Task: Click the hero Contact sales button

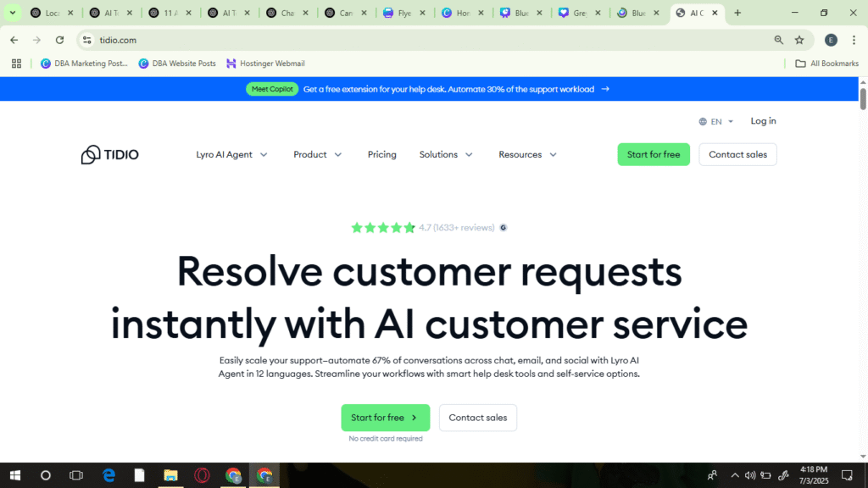Action: 478,418
